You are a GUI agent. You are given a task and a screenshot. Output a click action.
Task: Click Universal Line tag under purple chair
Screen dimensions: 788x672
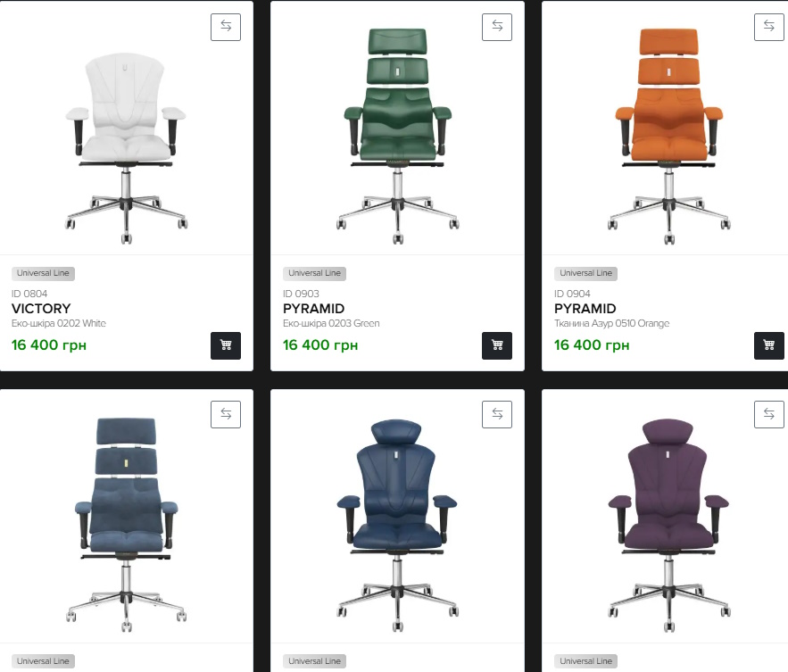(x=586, y=661)
